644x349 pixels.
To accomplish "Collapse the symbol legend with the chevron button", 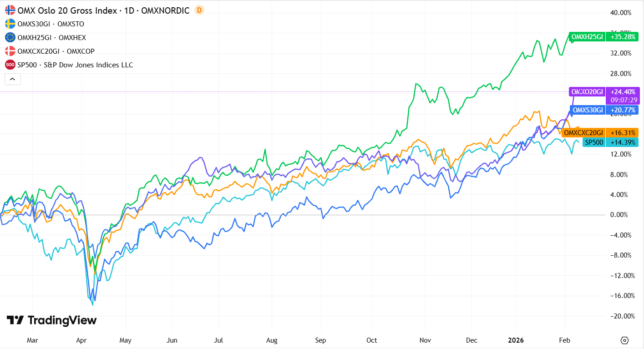I will pyautogui.click(x=12, y=79).
